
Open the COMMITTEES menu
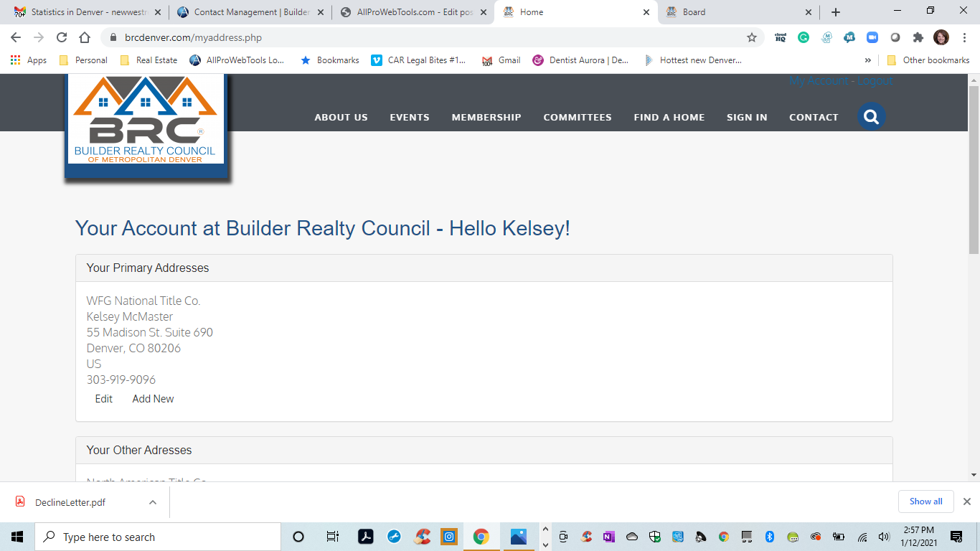(578, 117)
